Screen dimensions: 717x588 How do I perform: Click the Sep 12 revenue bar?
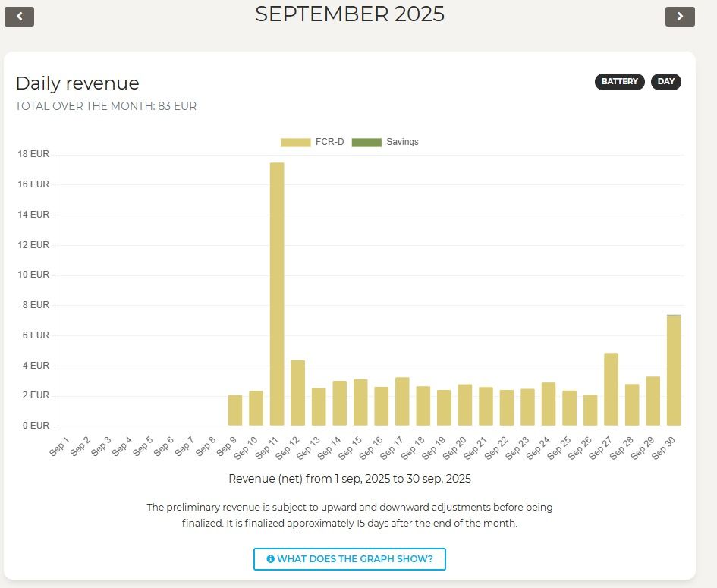[x=298, y=393]
